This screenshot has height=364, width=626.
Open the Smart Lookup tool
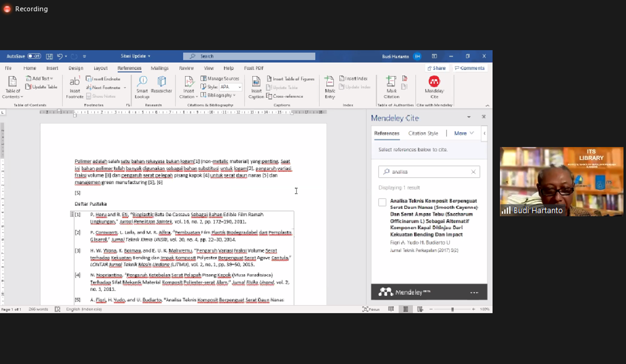tap(142, 82)
